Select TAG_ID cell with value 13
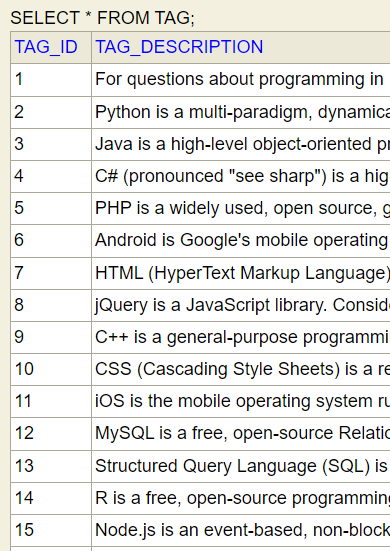 51,467
